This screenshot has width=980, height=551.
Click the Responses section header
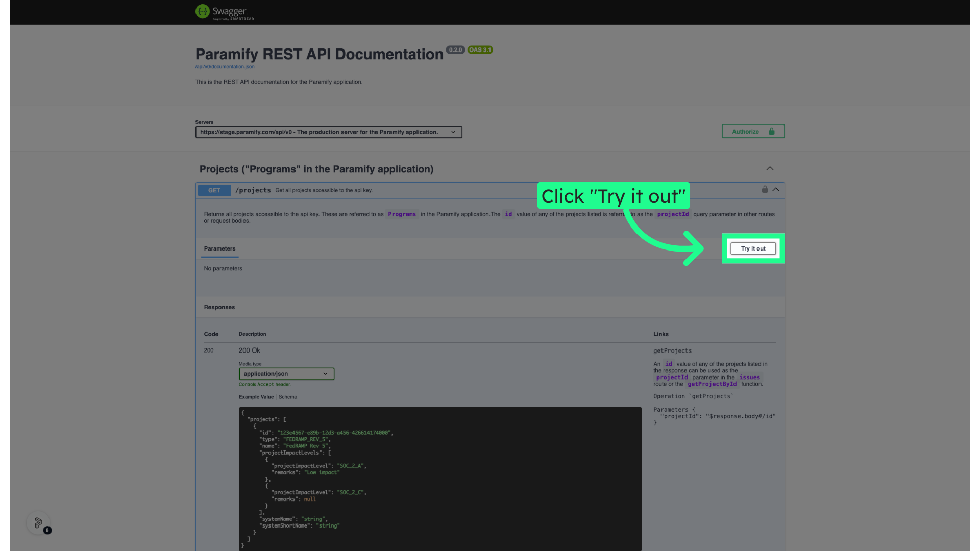pyautogui.click(x=219, y=307)
